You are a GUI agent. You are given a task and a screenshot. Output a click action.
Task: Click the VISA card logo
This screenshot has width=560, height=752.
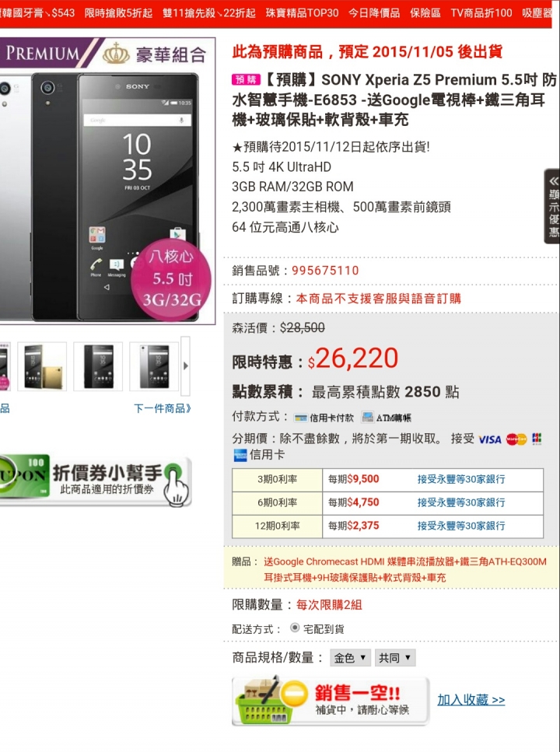490,439
